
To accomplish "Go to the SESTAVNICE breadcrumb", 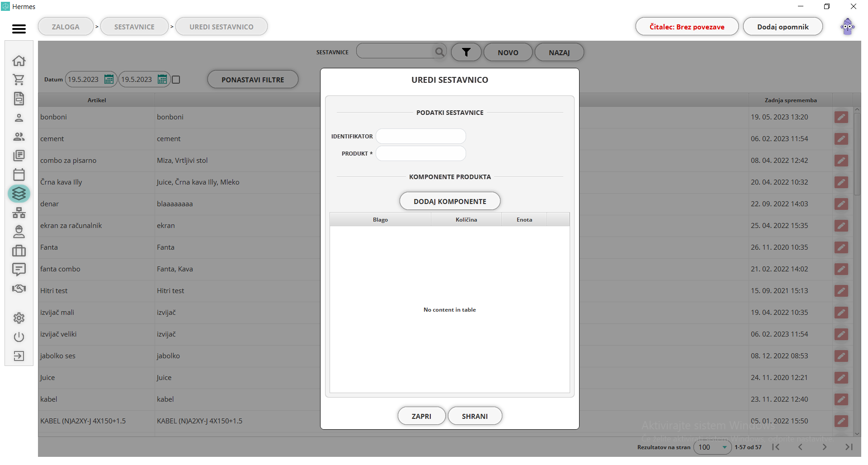I will click(134, 27).
